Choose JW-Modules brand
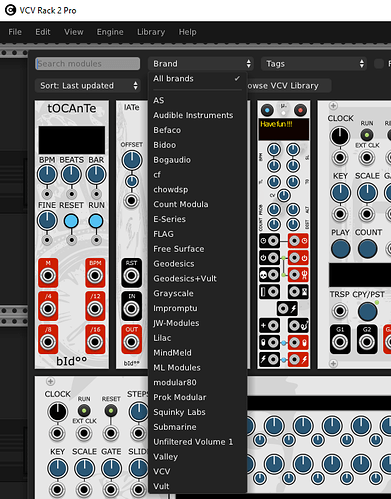 (x=197, y=323)
